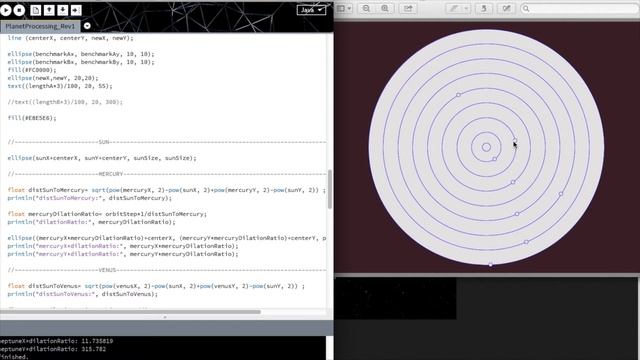Click the 'float distSunToVenus' declaration line
The height and width of the screenshot is (360, 640).
coord(156,286)
